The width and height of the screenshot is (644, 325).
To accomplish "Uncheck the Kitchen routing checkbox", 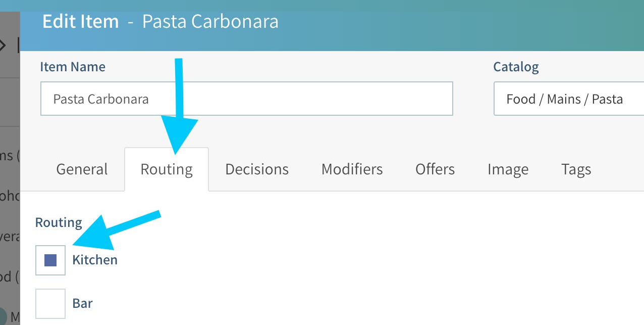I will (50, 260).
